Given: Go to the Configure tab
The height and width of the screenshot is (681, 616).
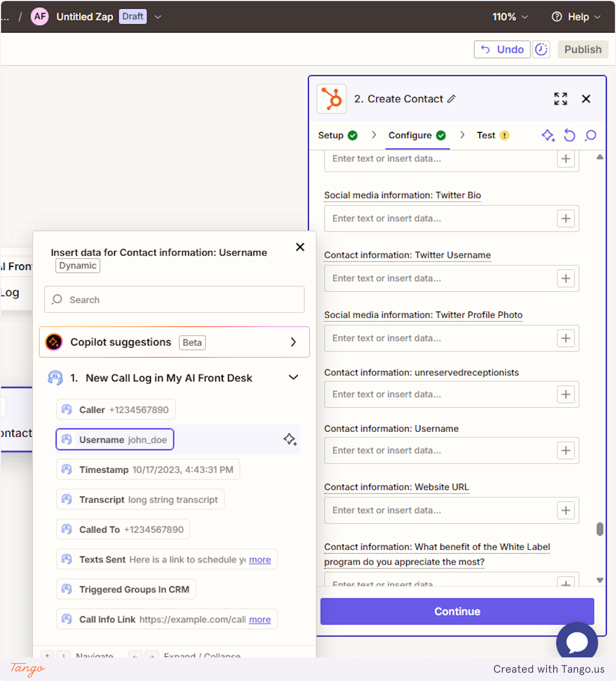Looking at the screenshot, I should pos(417,135).
